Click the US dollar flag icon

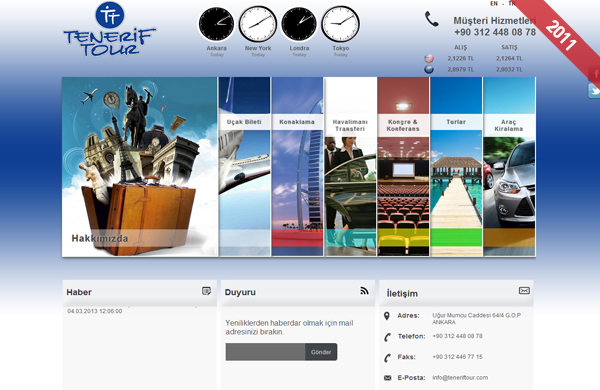coord(429,59)
